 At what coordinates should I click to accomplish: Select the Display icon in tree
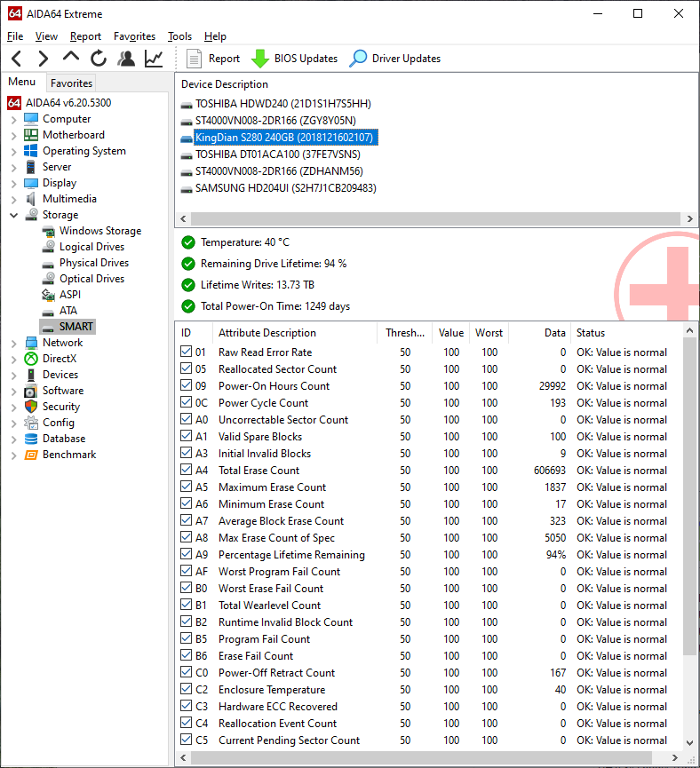click(x=31, y=183)
